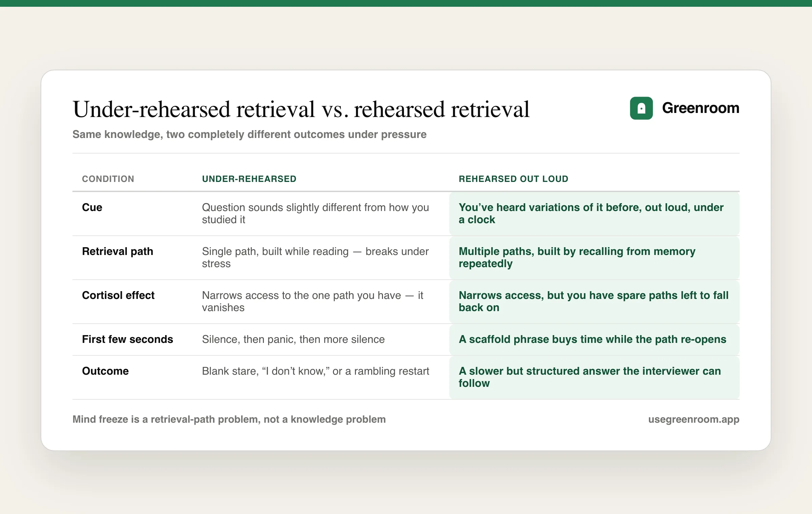Click subtitle "Same knowledge, two completely different outcomes"

coord(249,135)
